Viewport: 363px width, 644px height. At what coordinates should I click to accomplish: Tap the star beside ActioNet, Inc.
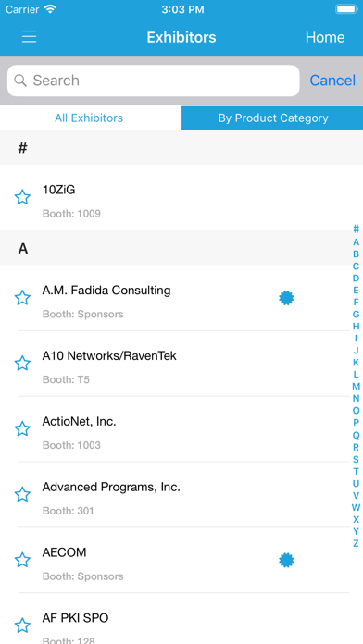point(22,429)
